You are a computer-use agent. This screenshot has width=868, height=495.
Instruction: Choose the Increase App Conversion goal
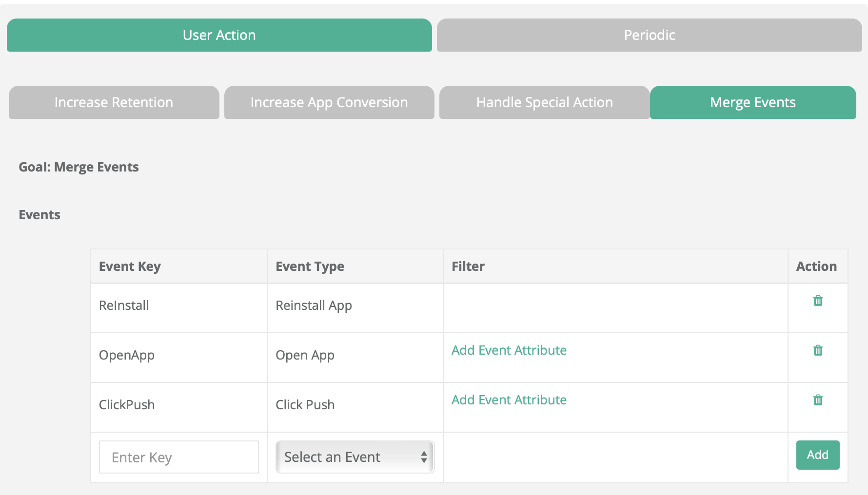click(x=329, y=102)
